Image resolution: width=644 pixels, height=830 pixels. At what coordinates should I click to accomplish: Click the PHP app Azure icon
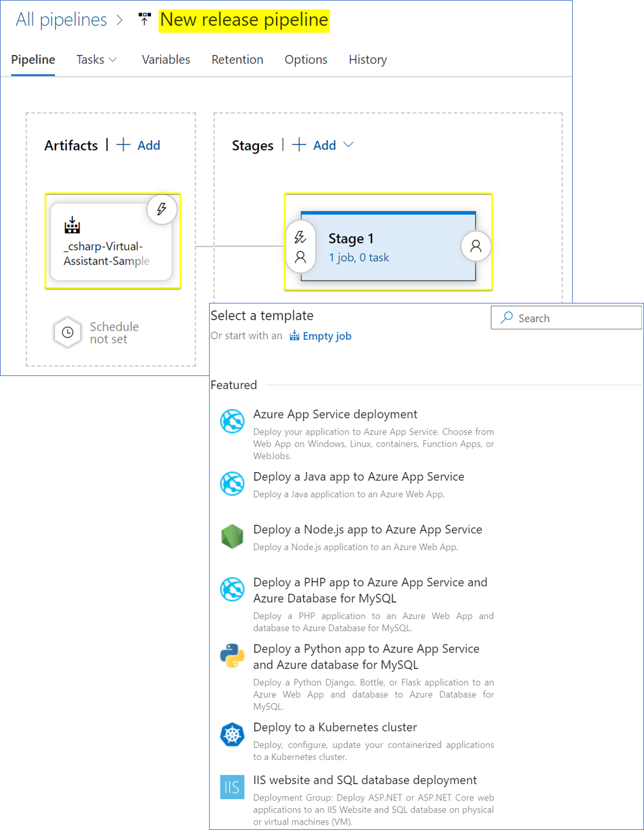(x=232, y=589)
